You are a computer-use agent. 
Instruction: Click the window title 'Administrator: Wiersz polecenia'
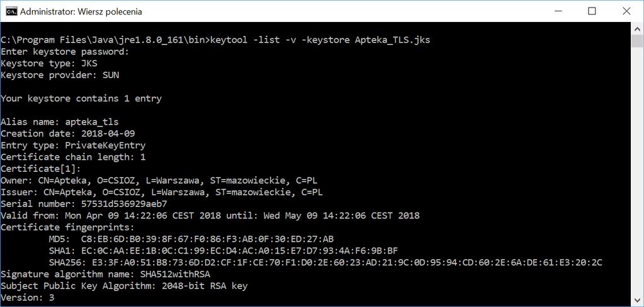click(x=81, y=12)
